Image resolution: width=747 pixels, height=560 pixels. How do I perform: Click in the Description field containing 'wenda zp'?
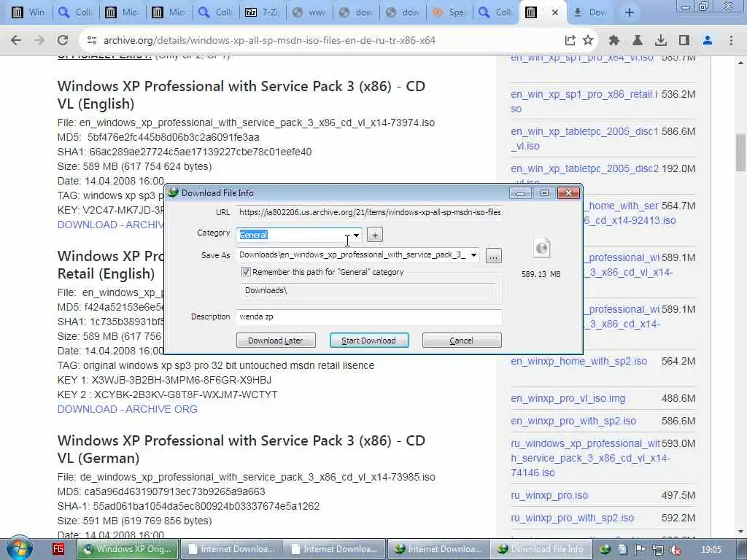point(369,316)
